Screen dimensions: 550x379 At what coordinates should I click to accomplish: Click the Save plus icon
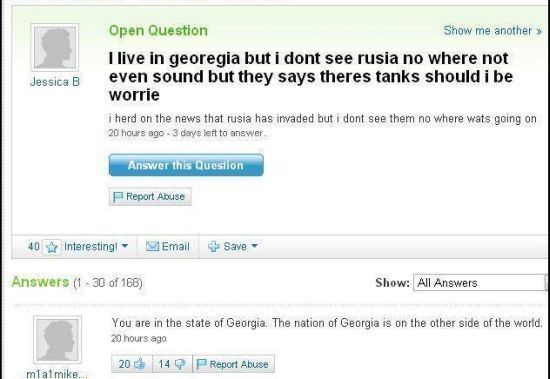214,247
